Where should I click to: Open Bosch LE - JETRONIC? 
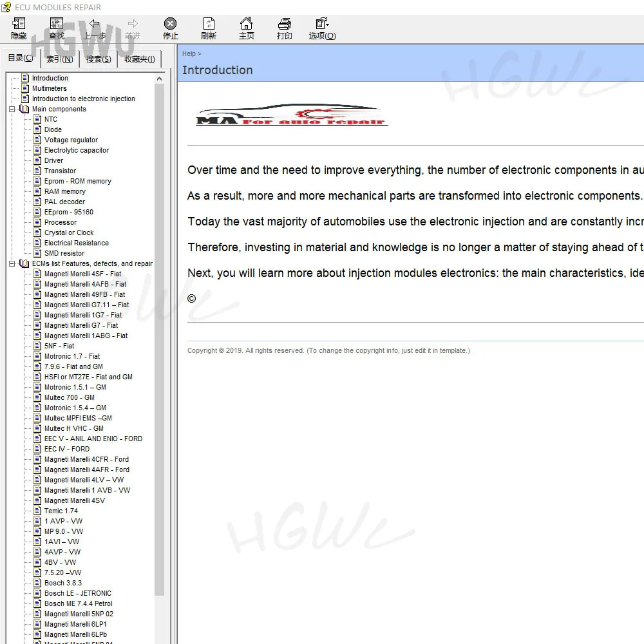pyautogui.click(x=78, y=593)
